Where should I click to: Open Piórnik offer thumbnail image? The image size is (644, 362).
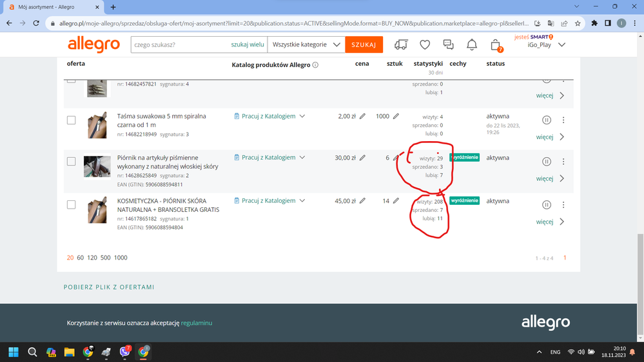(97, 167)
